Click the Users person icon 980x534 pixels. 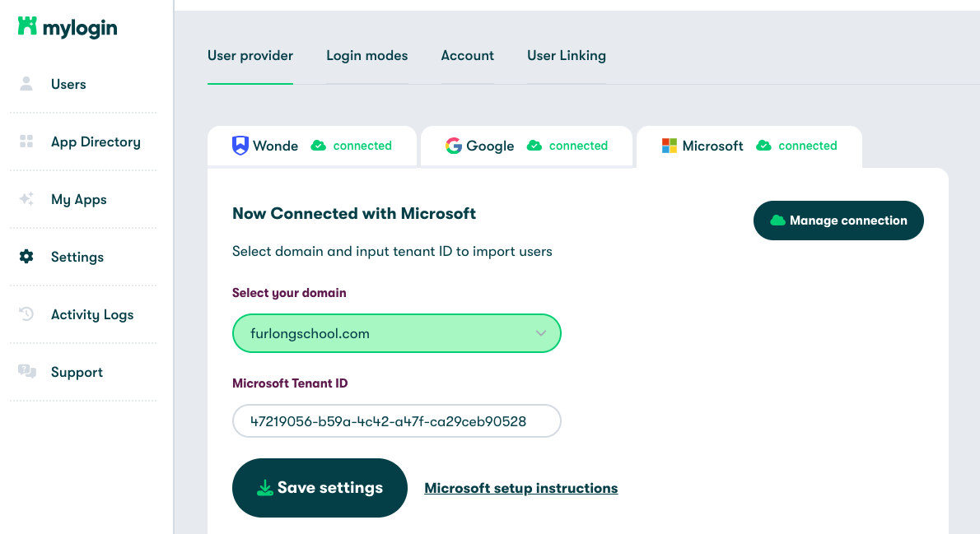click(x=26, y=84)
